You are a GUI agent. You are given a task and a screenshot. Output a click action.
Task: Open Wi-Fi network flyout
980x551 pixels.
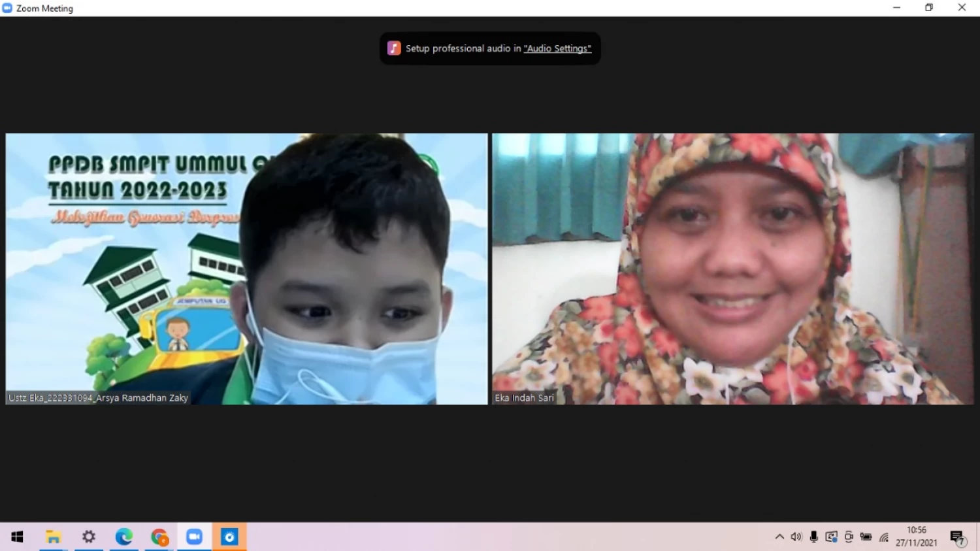884,537
